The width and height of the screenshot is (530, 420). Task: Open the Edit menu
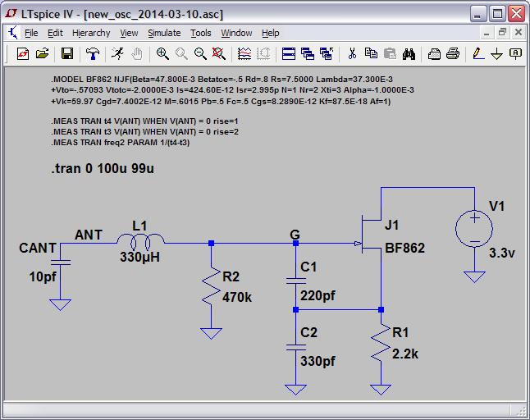pos(55,33)
